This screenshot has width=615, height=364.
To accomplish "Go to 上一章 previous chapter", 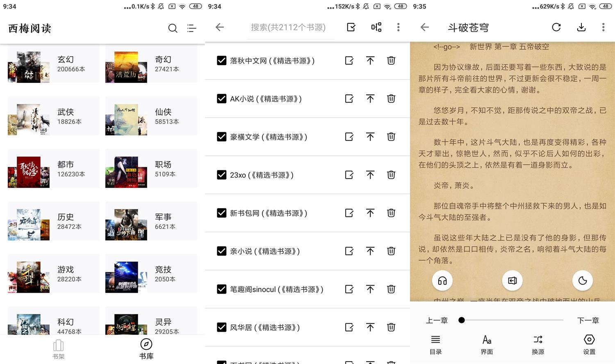I will [x=437, y=320].
